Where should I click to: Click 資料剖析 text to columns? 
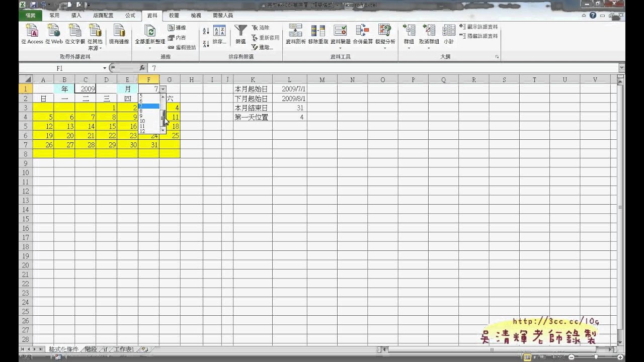click(296, 35)
